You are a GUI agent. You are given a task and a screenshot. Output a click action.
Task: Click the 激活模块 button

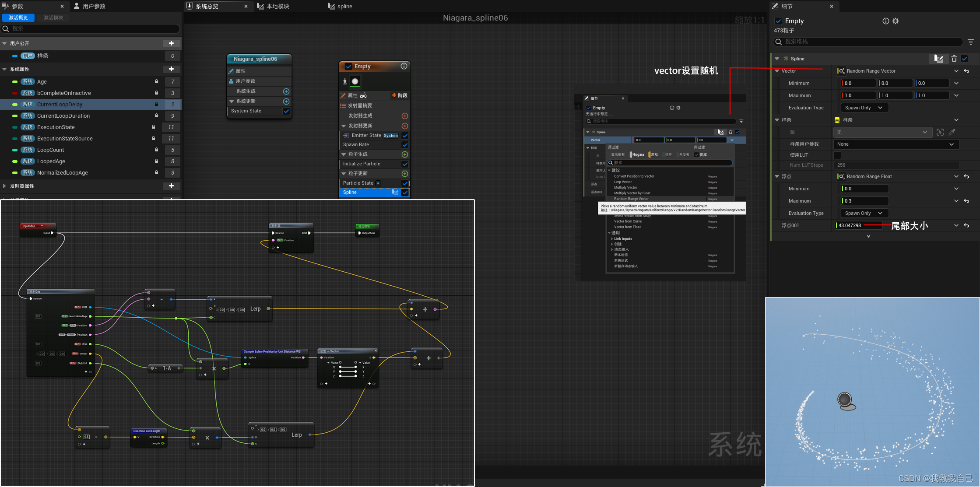[x=53, y=18]
